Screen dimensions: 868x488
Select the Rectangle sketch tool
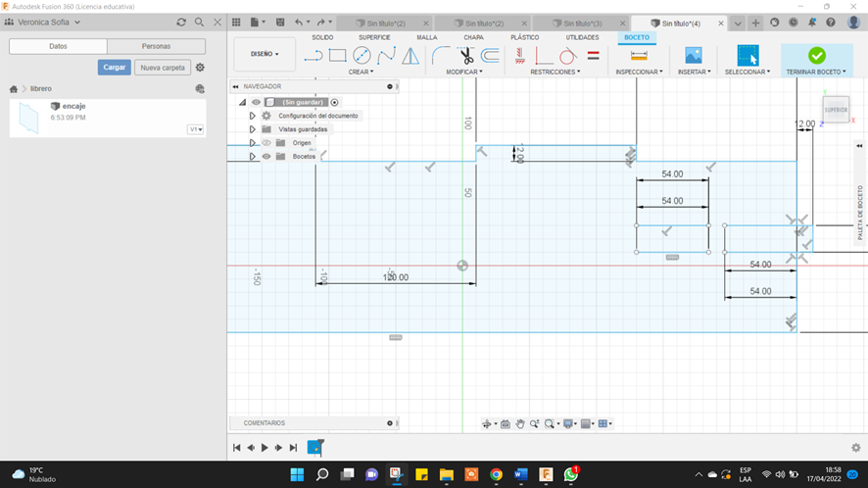point(338,56)
